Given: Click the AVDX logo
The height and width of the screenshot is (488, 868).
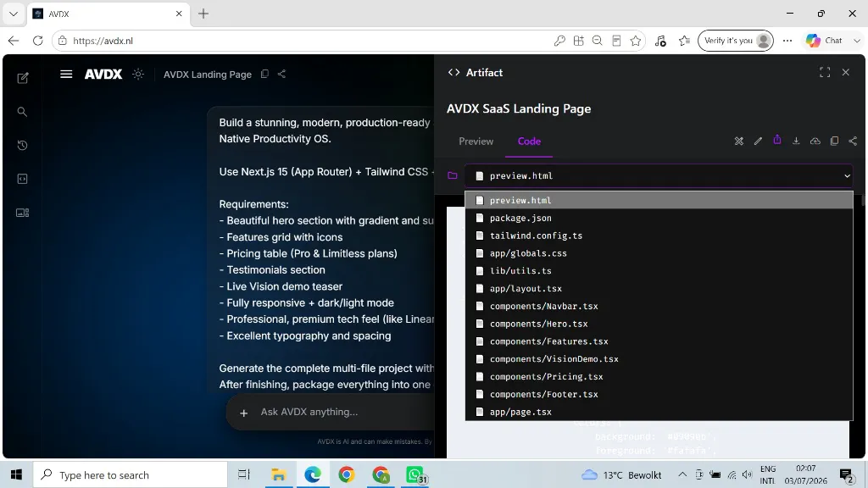Looking at the screenshot, I should point(103,75).
